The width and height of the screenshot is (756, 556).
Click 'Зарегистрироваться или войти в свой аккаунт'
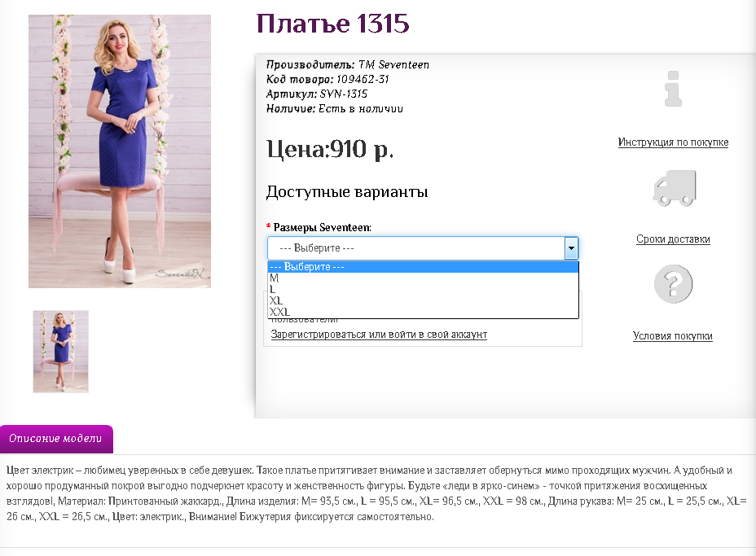point(379,335)
